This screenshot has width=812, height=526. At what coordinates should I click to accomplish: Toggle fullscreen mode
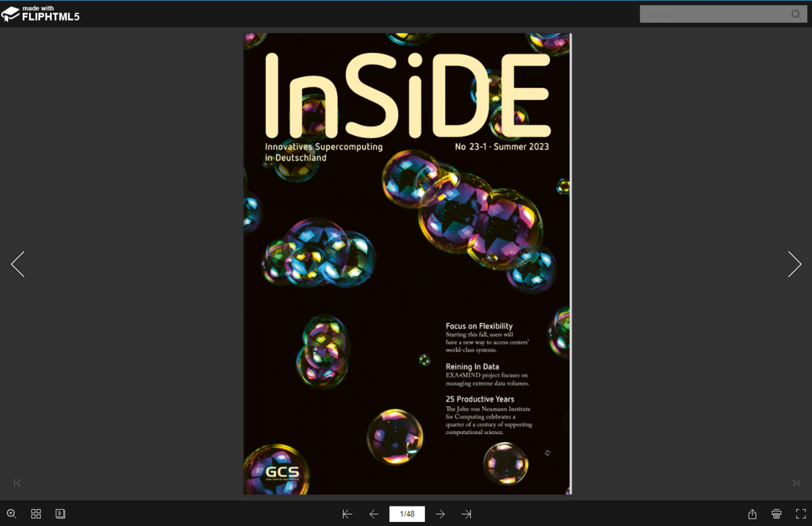tap(800, 514)
